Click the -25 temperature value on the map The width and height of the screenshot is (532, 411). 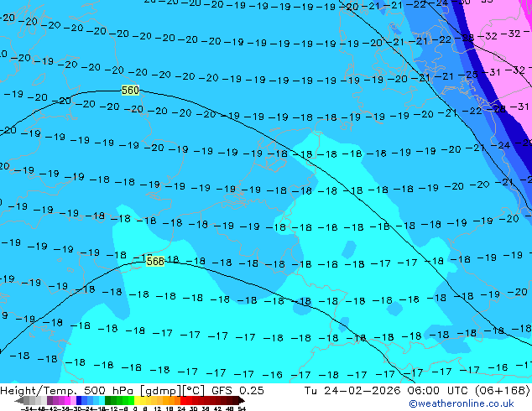pyautogui.click(x=468, y=75)
